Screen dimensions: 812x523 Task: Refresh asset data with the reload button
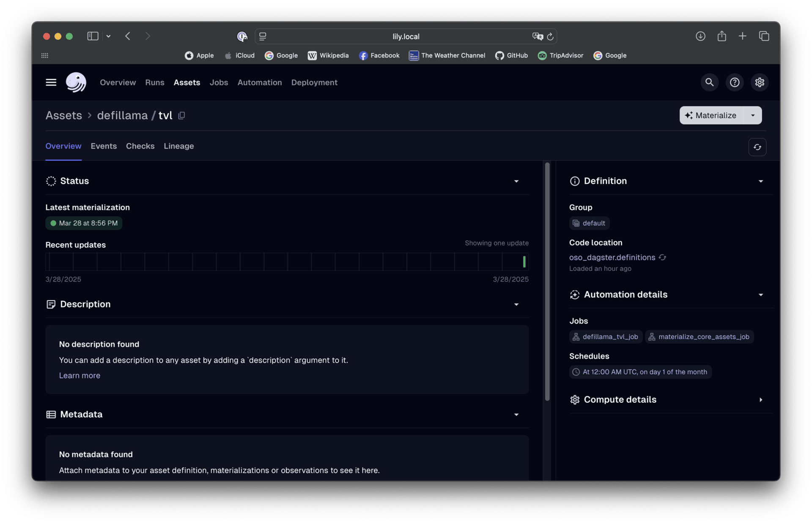tap(757, 147)
